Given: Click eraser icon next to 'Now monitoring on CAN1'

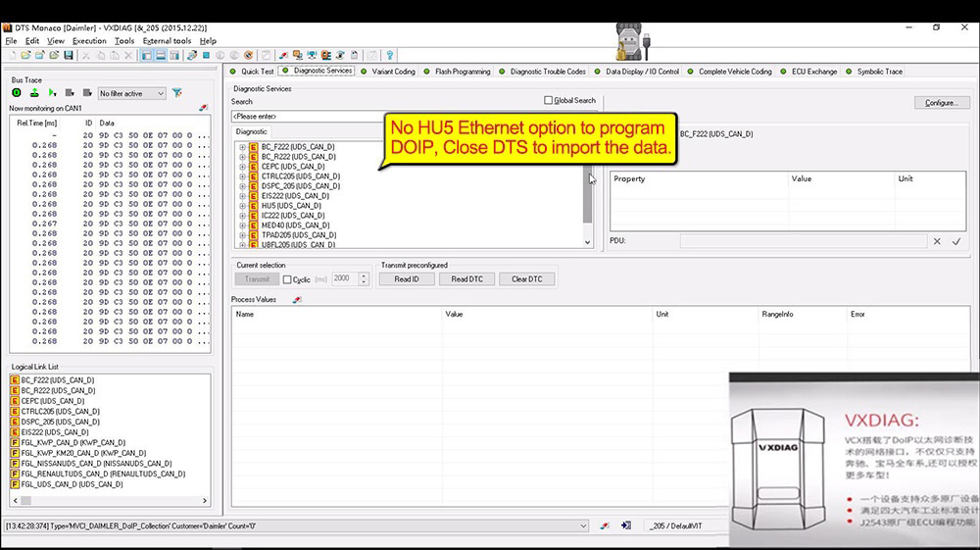Looking at the screenshot, I should (203, 108).
